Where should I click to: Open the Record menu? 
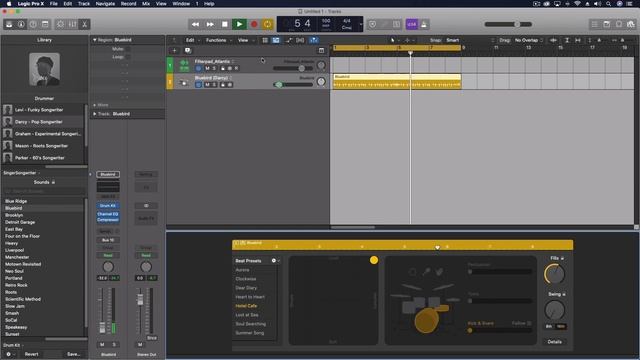coord(128,4)
